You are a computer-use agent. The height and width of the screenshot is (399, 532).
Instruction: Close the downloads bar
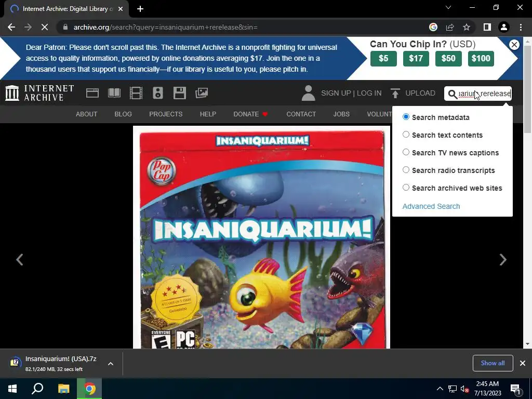click(523, 363)
